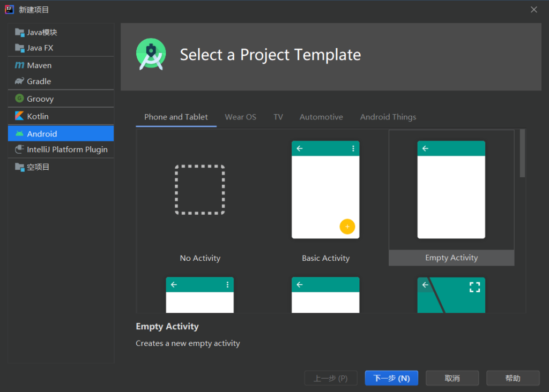Click the 'Select a Project Template' heading
The height and width of the screenshot is (392, 549).
[270, 55]
